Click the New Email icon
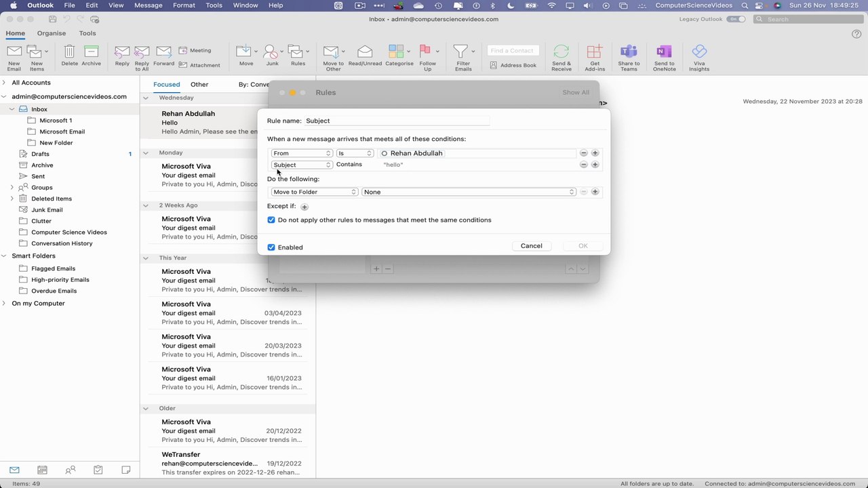Screen dimensions: 868x488 (x=14, y=52)
